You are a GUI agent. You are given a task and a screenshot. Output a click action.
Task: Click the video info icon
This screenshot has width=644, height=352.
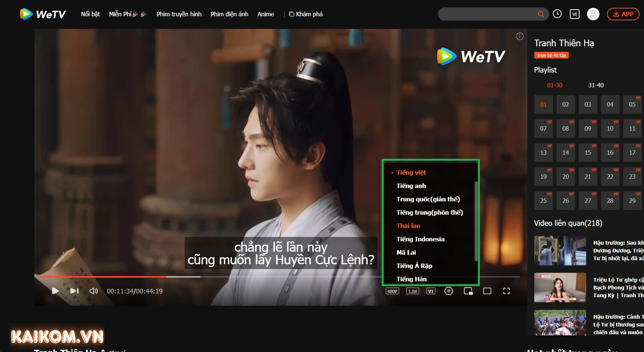coord(520,36)
